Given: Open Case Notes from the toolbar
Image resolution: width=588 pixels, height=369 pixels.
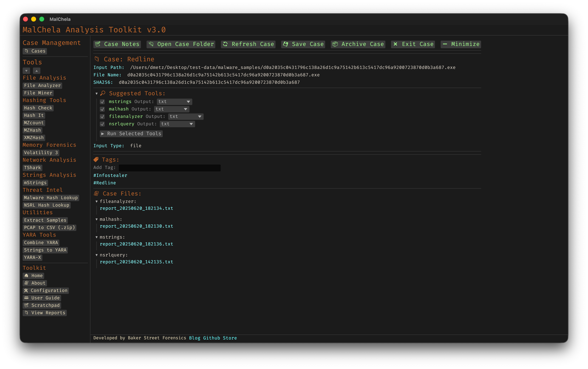Looking at the screenshot, I should (x=117, y=44).
